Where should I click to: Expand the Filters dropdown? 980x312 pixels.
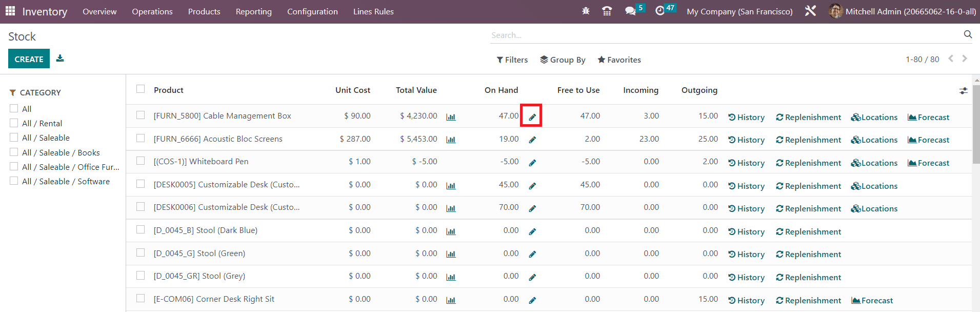tap(512, 60)
